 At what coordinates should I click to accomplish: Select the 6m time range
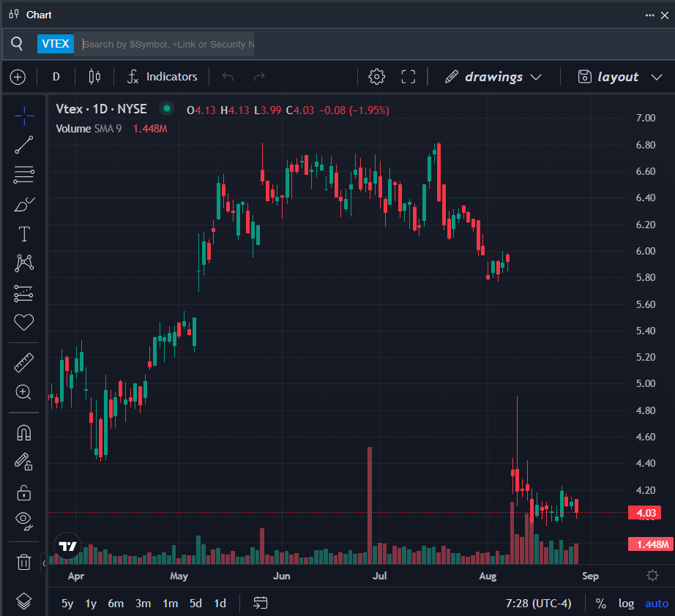(x=116, y=603)
